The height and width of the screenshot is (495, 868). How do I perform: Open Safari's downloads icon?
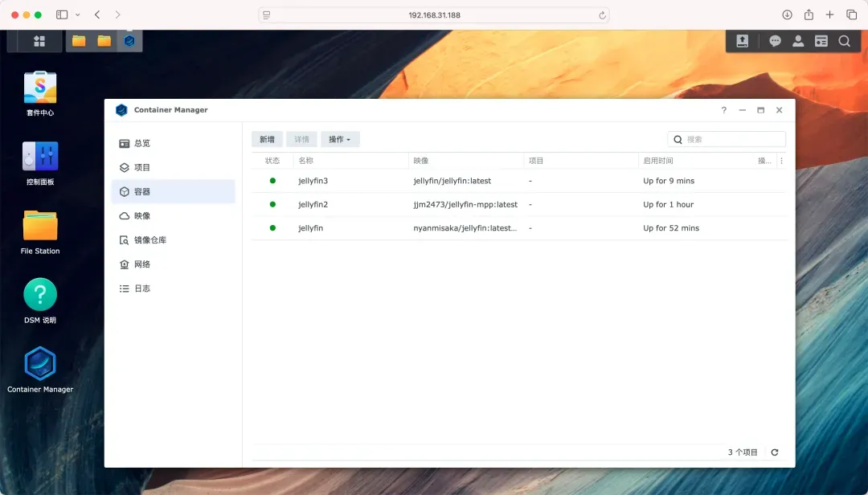(787, 15)
